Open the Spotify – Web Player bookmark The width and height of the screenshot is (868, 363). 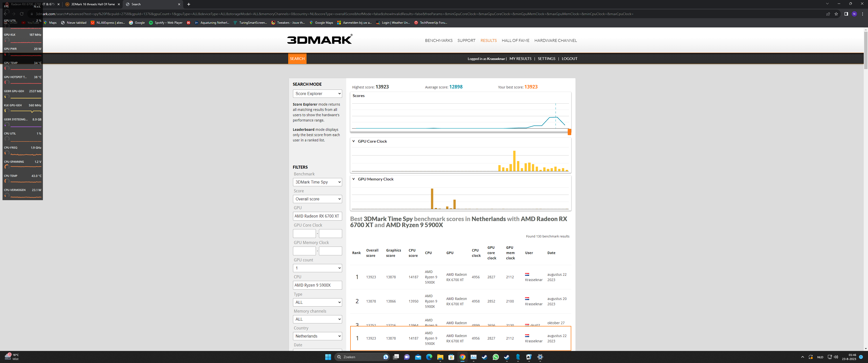166,22
